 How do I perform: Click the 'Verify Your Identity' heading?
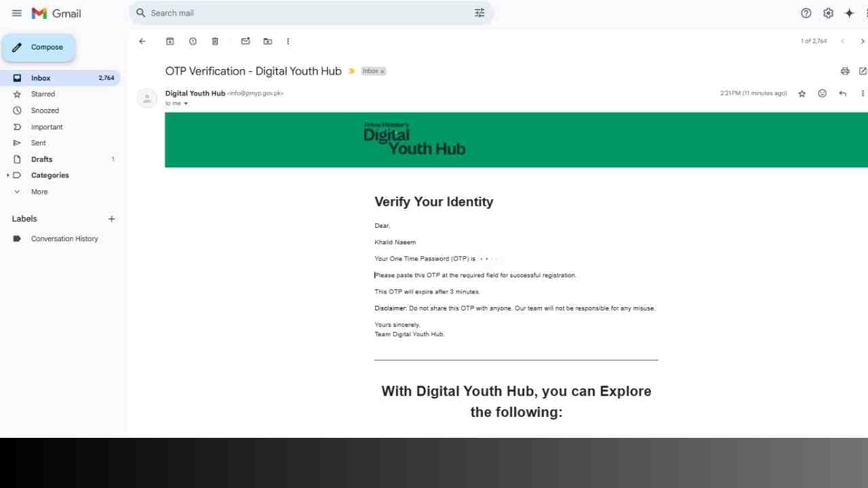tap(434, 202)
